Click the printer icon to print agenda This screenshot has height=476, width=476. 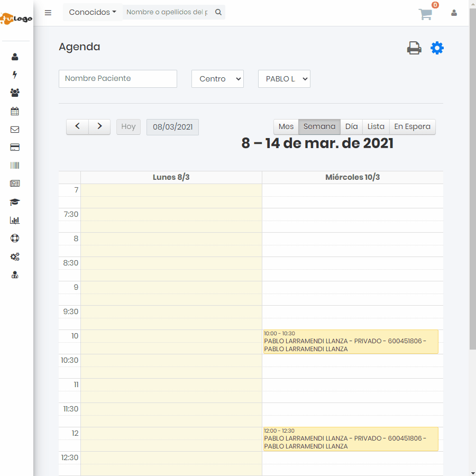414,48
